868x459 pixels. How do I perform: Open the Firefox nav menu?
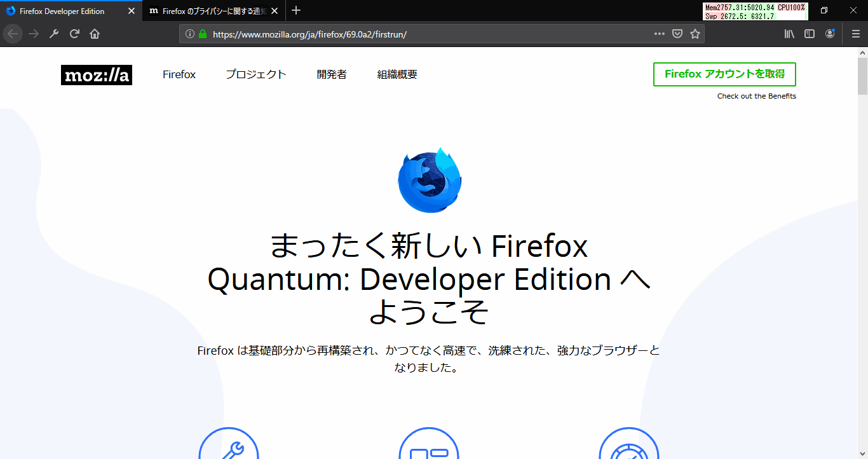coord(179,75)
